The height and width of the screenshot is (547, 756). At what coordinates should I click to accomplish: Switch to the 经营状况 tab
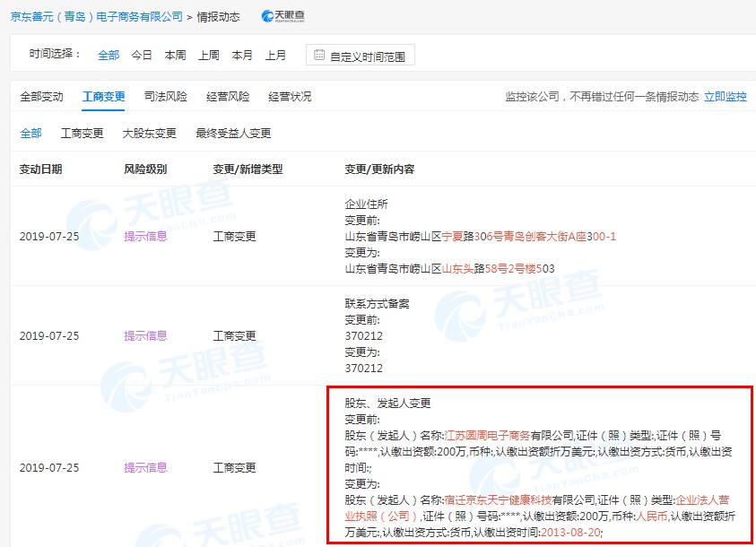pyautogui.click(x=290, y=96)
